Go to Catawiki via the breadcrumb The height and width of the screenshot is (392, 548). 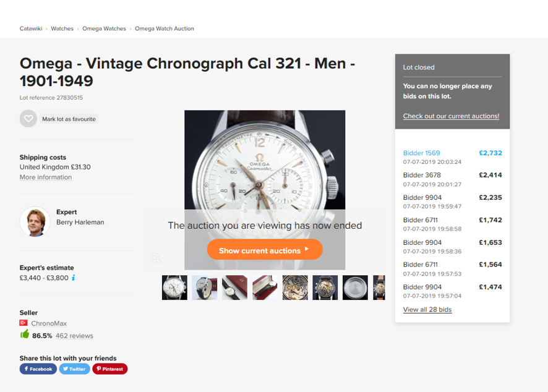(x=30, y=28)
